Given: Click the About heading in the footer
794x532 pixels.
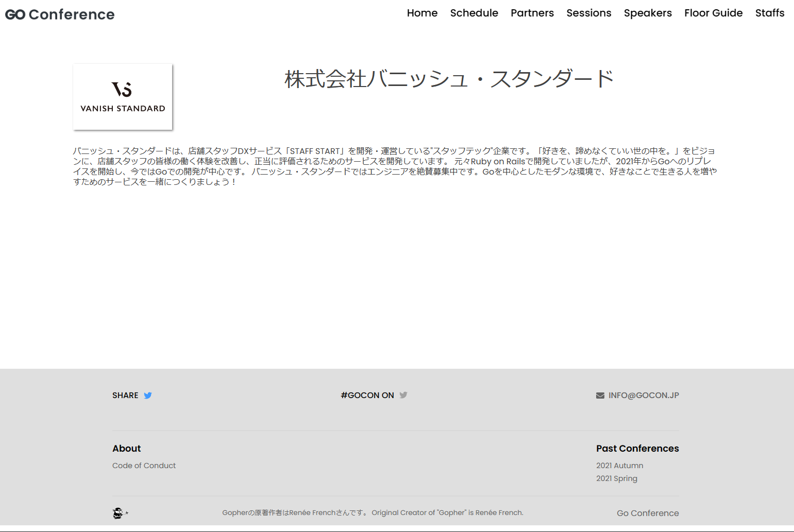Looking at the screenshot, I should point(127,449).
